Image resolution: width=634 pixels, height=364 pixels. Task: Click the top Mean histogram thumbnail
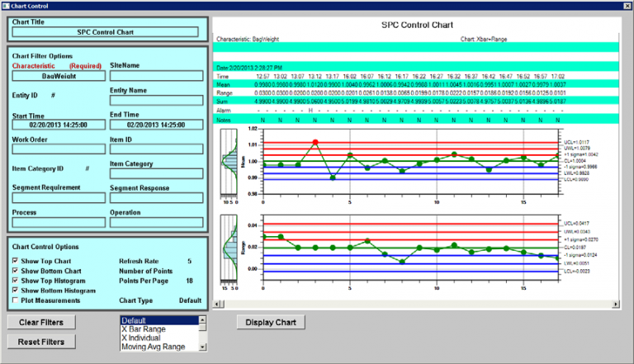click(x=228, y=163)
